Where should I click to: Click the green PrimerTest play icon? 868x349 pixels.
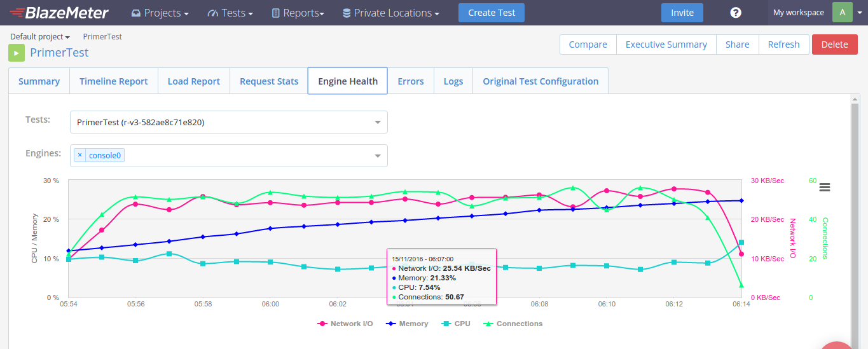click(x=17, y=53)
